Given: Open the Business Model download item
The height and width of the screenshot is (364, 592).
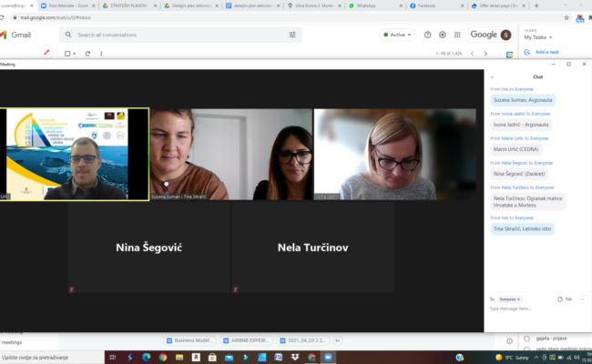Looking at the screenshot, I should pyautogui.click(x=192, y=339).
